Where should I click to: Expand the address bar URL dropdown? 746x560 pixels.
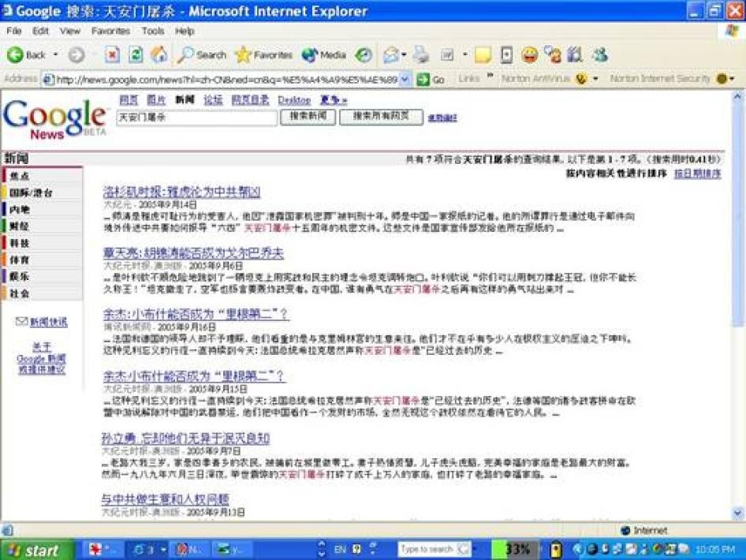tap(405, 79)
